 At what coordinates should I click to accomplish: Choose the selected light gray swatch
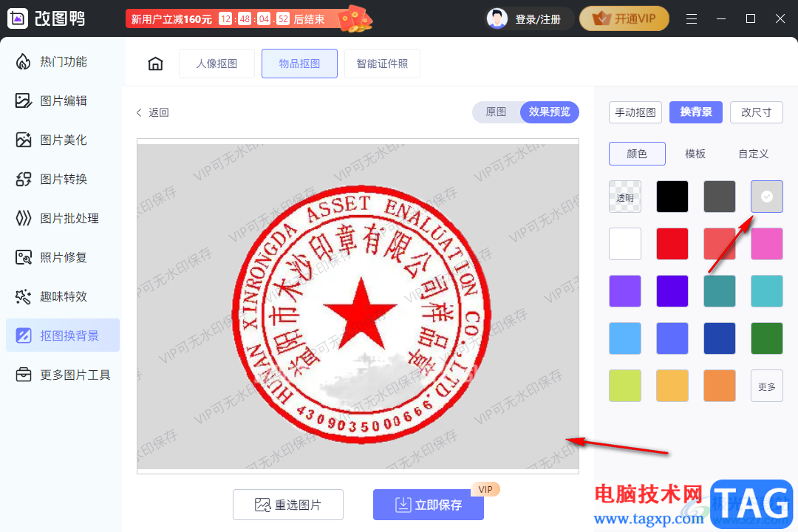coord(767,197)
